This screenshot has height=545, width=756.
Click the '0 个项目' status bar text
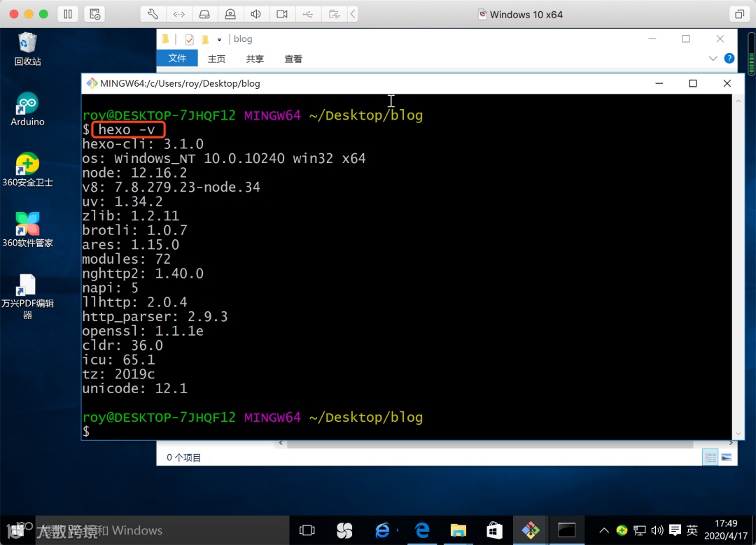click(183, 458)
